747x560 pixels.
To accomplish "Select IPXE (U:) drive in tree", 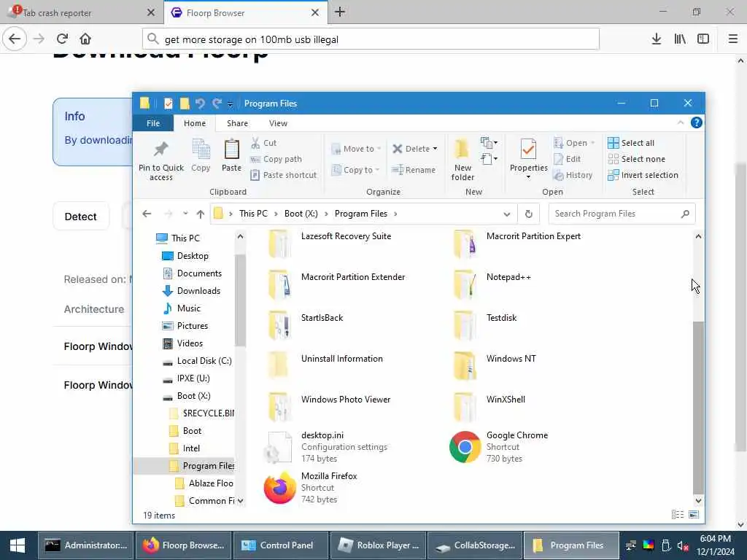I will point(186,378).
